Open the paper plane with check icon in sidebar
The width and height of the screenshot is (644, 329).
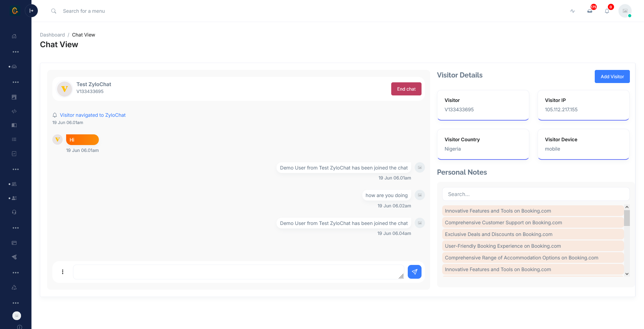pos(14,257)
